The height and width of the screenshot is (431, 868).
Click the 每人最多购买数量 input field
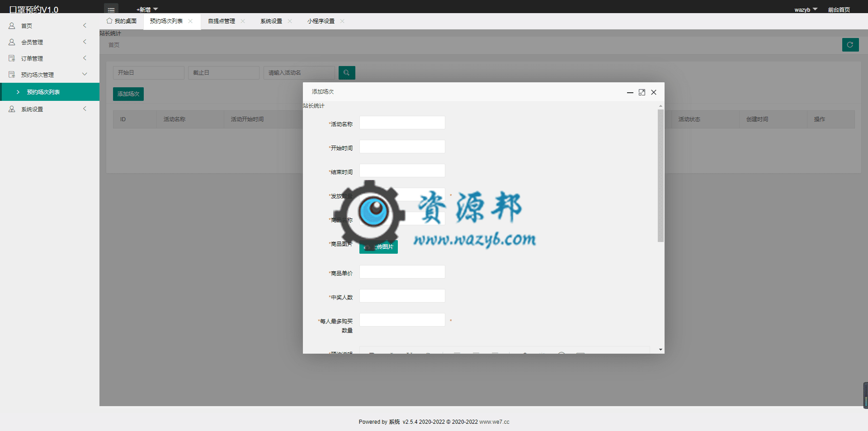point(402,320)
